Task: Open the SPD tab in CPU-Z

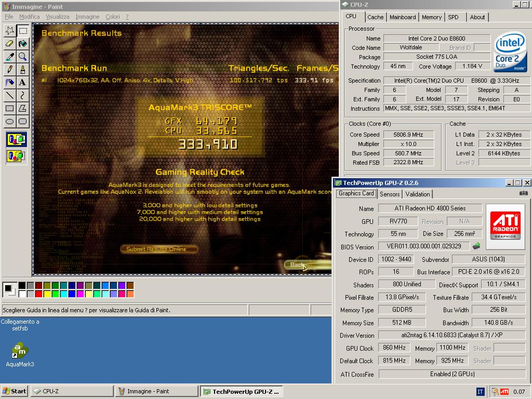Action: coord(453,17)
